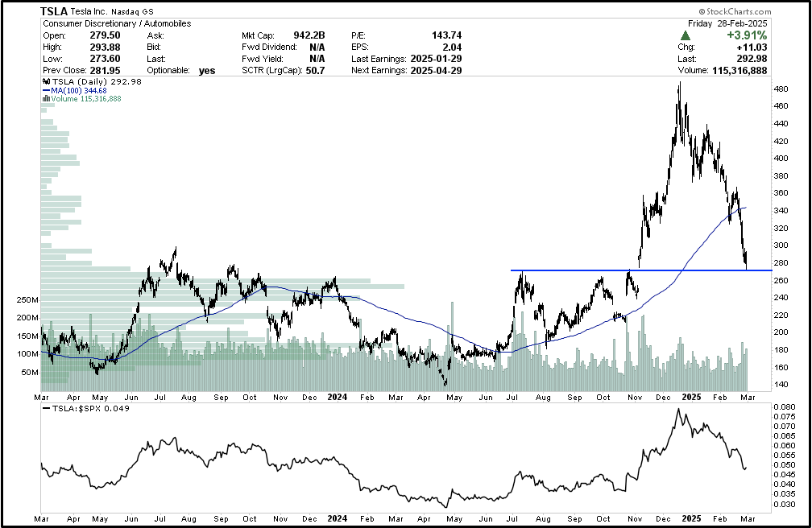
Task: Click the High value 293.88
Action: click(x=105, y=47)
